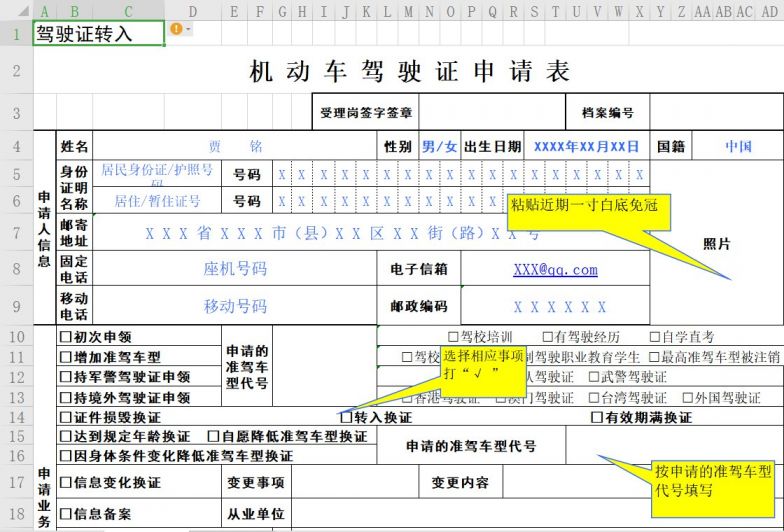Click the 中国 nationality cell
Viewport: 784px width, 532px height.
(x=738, y=146)
